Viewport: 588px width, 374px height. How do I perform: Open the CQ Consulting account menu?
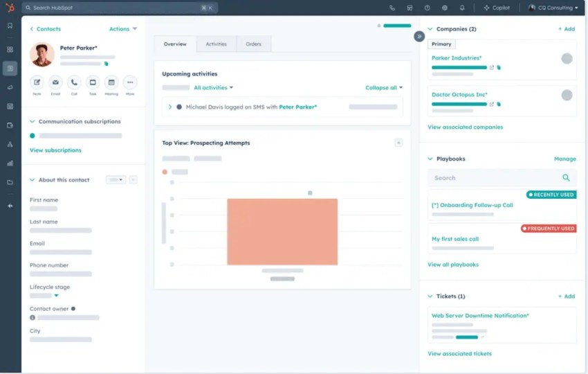point(553,8)
